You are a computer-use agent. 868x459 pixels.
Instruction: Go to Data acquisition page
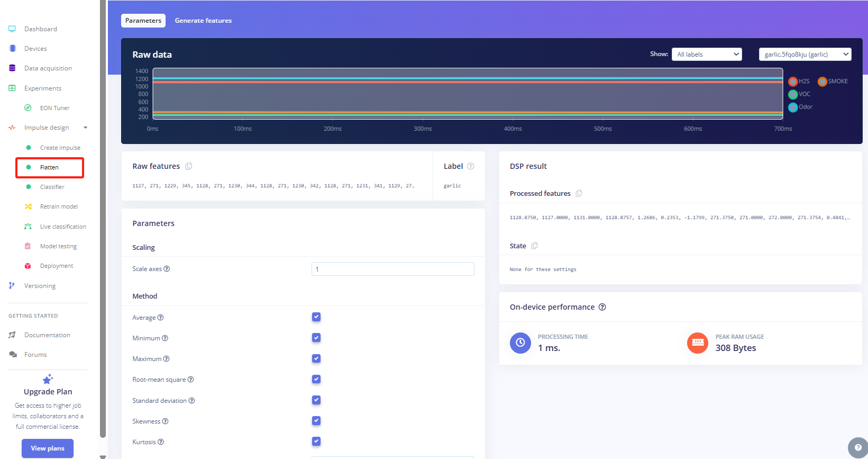(48, 68)
